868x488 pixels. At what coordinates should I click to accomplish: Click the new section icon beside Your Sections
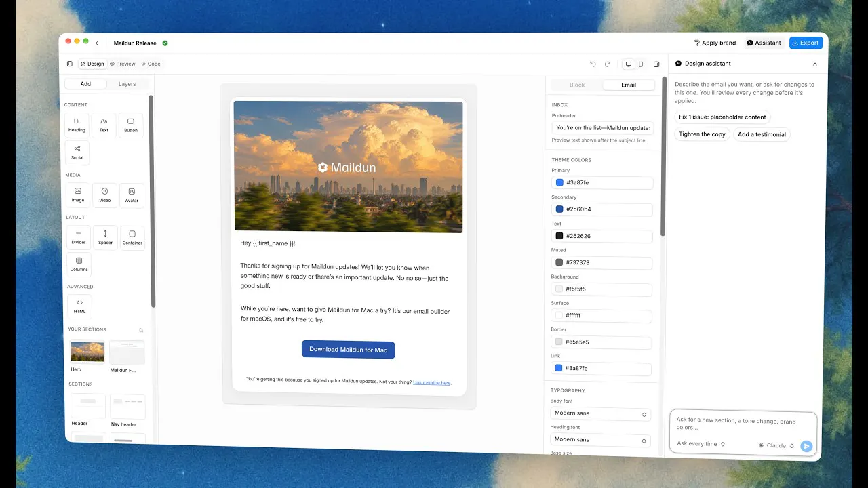coord(141,330)
